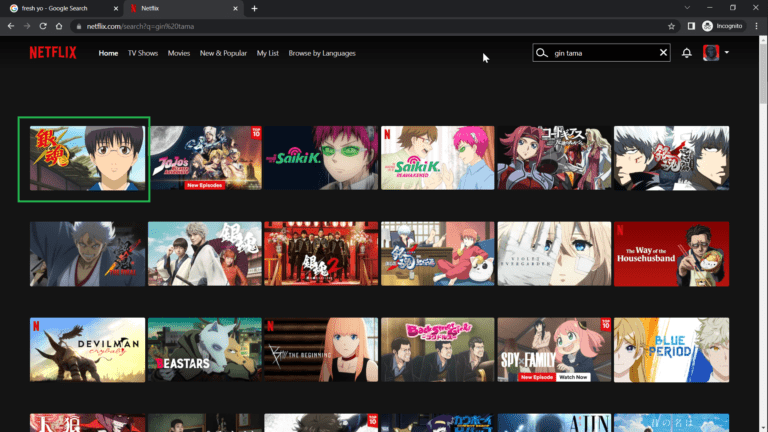Open the tab search chevron
Image resolution: width=768 pixels, height=432 pixels.
point(688,8)
